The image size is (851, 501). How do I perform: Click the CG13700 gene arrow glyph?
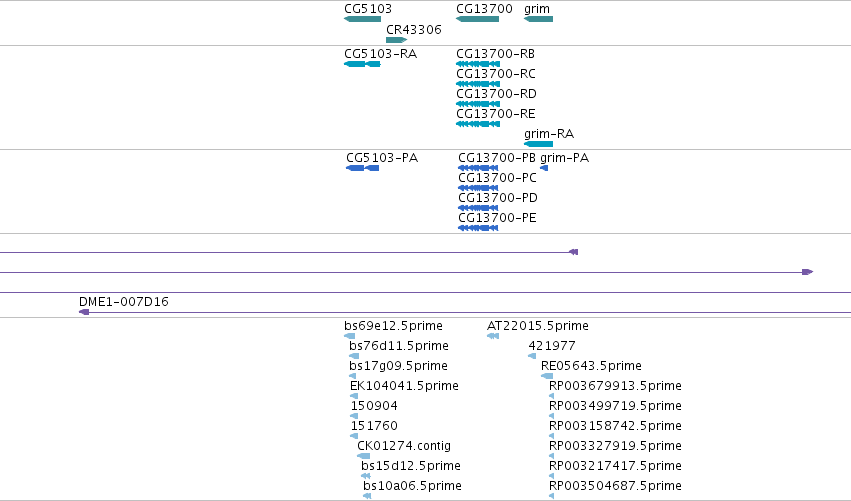(x=478, y=19)
